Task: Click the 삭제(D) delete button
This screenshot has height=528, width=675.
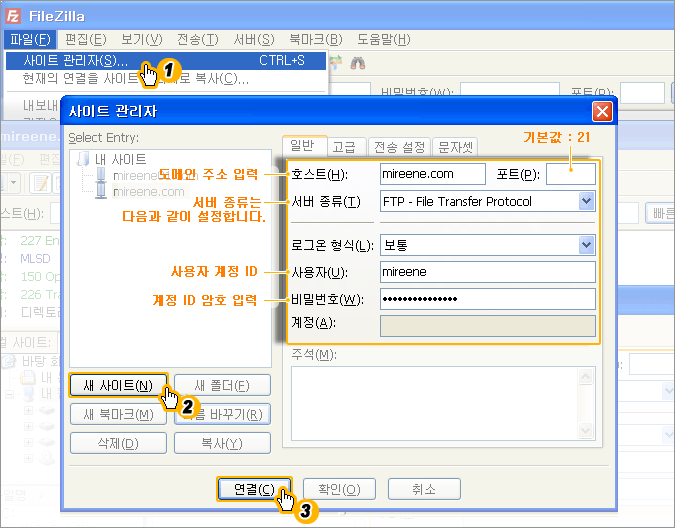Action: click(118, 443)
